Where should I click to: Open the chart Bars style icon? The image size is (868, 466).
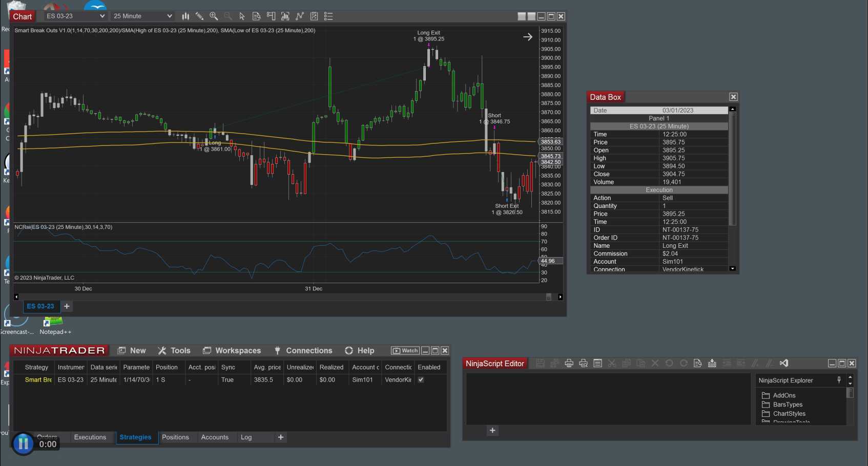point(185,16)
